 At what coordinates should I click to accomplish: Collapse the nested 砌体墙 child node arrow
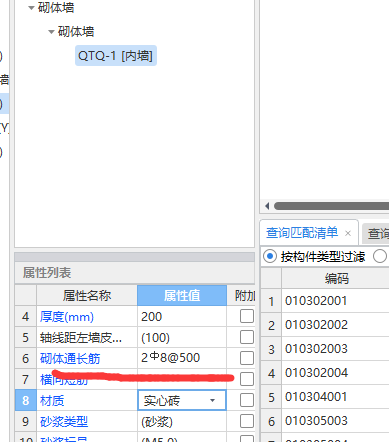[51, 32]
